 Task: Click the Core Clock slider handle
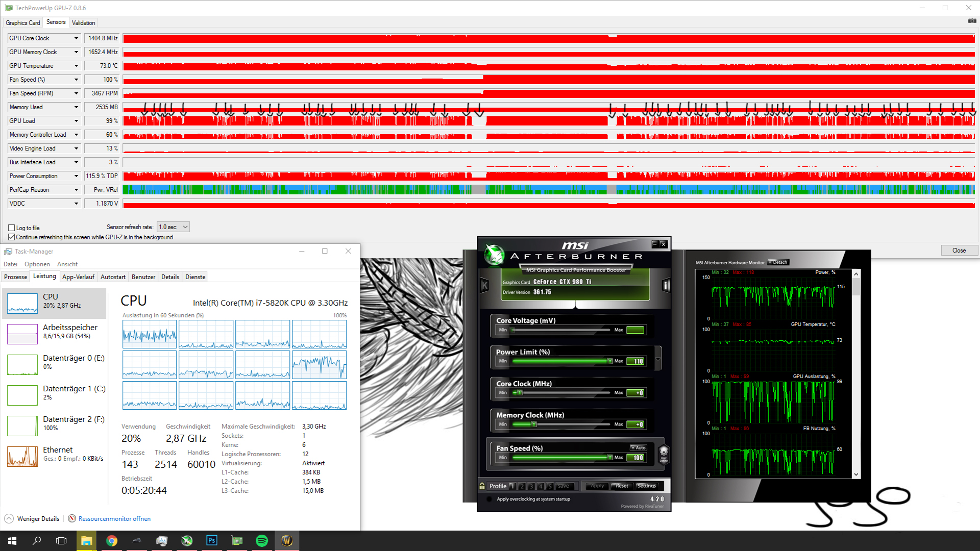tap(520, 393)
